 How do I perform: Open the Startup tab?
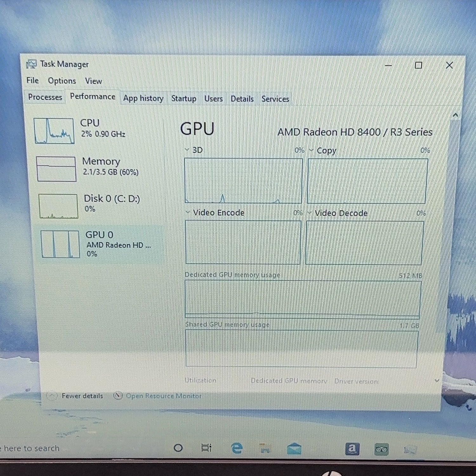click(x=184, y=99)
